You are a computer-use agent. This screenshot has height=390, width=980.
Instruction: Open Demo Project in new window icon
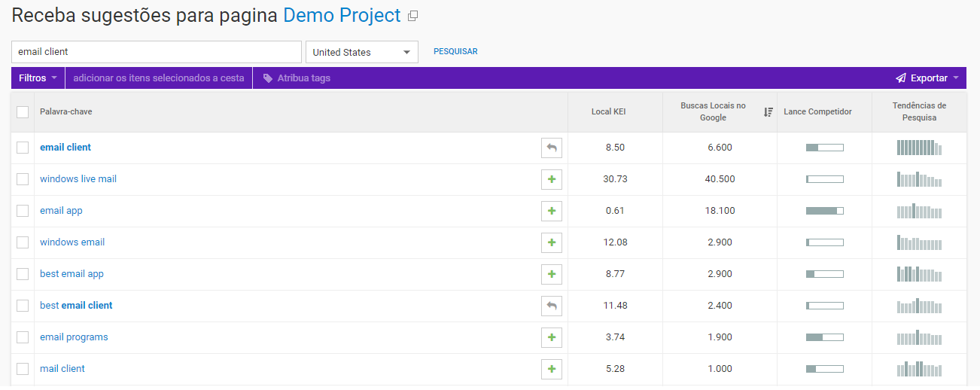coord(412,16)
